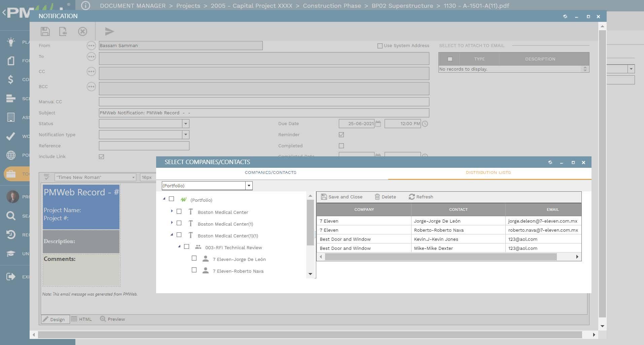Collapse the (Portfolio) root tree node

[x=164, y=199]
